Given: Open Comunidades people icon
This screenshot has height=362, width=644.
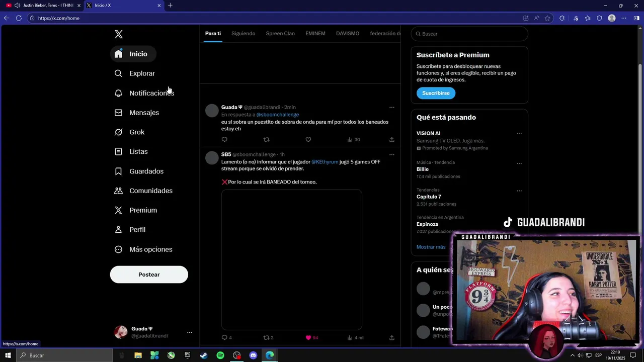Looking at the screenshot, I should tap(118, 191).
